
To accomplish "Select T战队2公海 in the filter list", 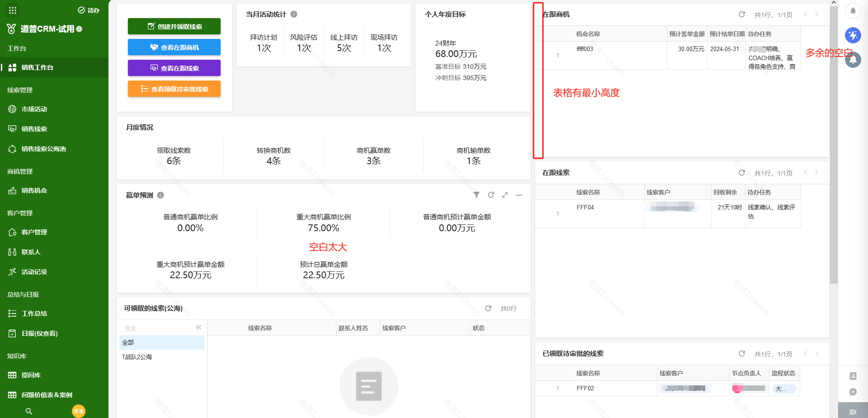I will click(x=162, y=357).
